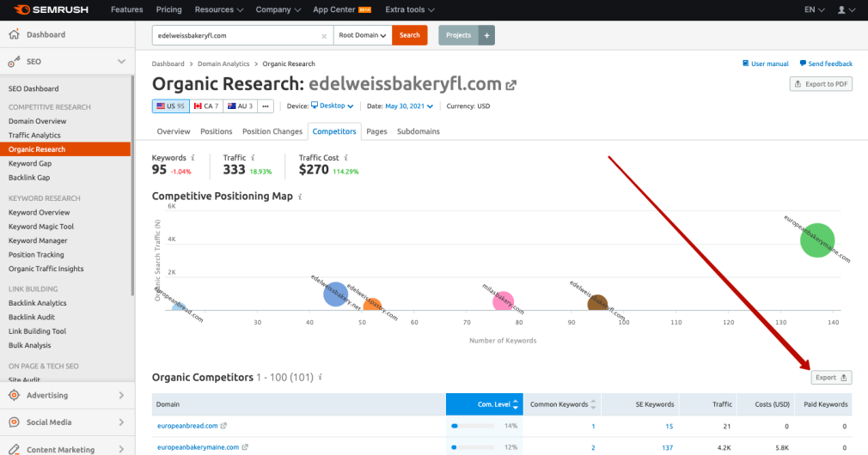Image resolution: width=868 pixels, height=455 pixels.
Task: Click the Semrush logo icon
Action: (x=17, y=9)
